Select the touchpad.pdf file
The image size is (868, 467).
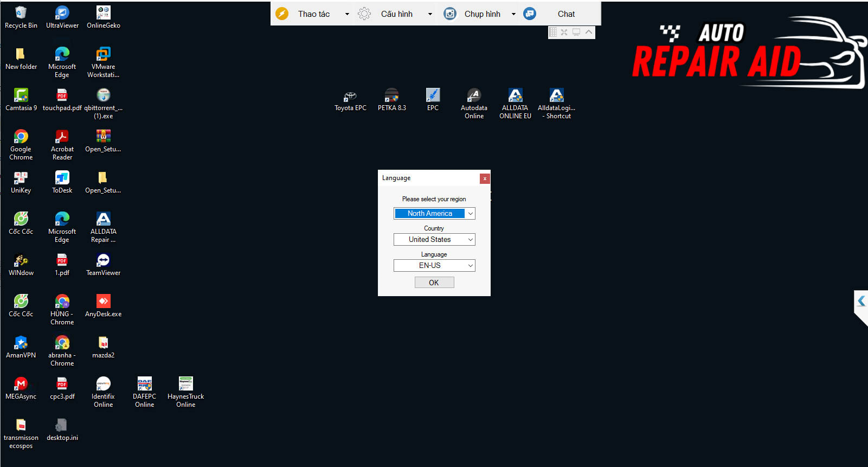coord(62,100)
